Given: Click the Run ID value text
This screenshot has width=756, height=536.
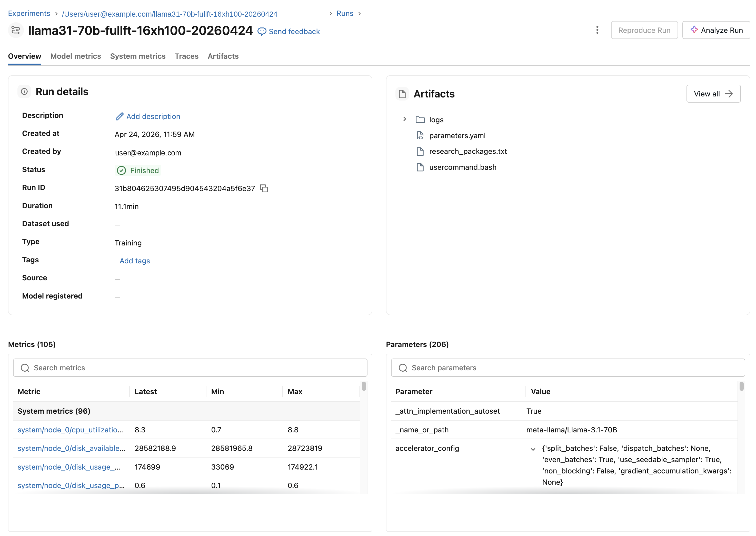Looking at the screenshot, I should (185, 189).
